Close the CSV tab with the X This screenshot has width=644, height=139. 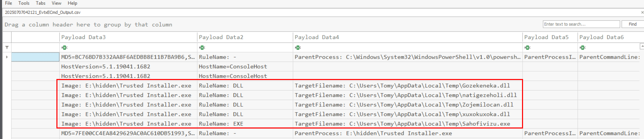(642, 13)
